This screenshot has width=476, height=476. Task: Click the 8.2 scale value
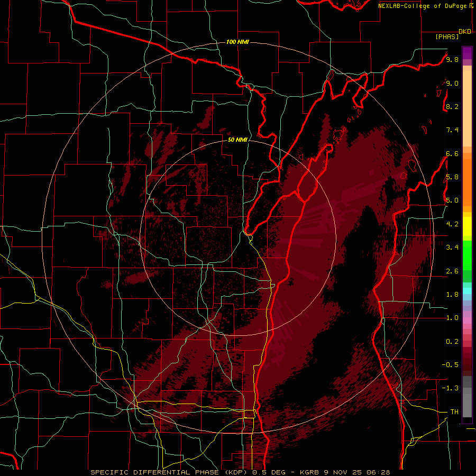(x=452, y=106)
